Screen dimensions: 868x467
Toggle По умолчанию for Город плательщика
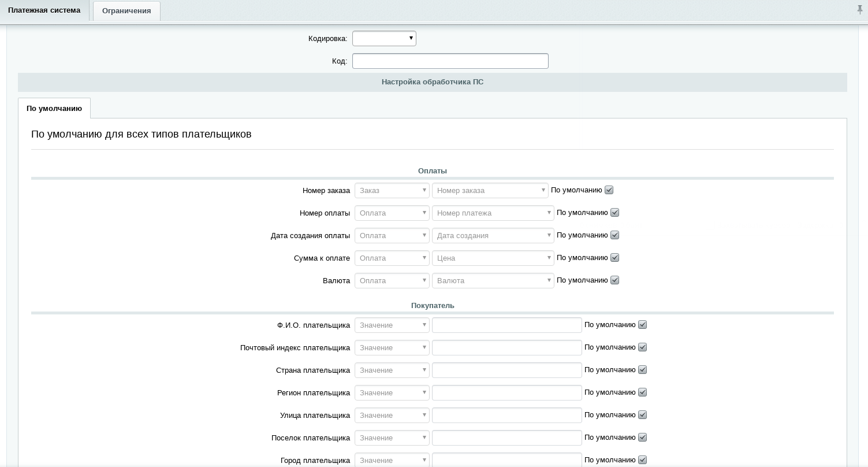[x=643, y=460]
